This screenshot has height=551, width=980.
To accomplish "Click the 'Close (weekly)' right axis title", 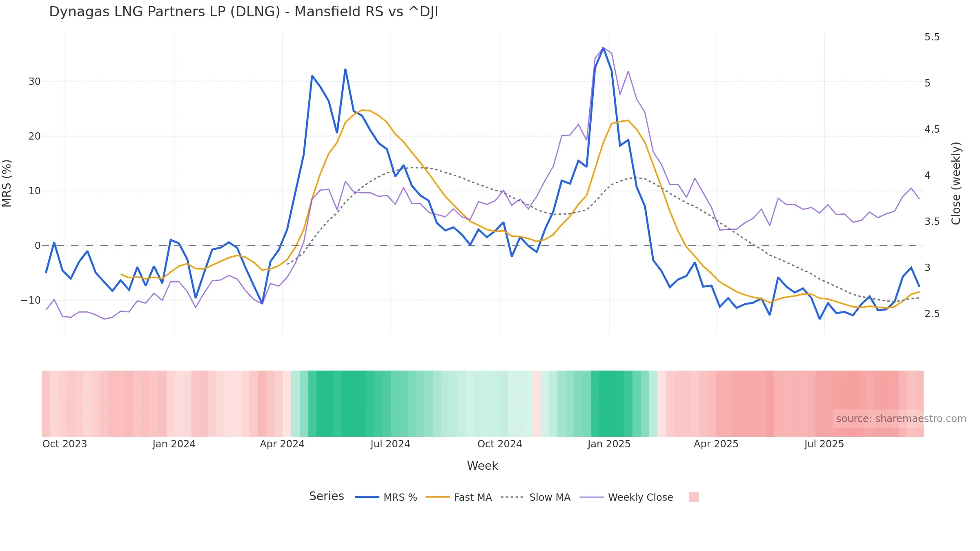I will click(956, 183).
